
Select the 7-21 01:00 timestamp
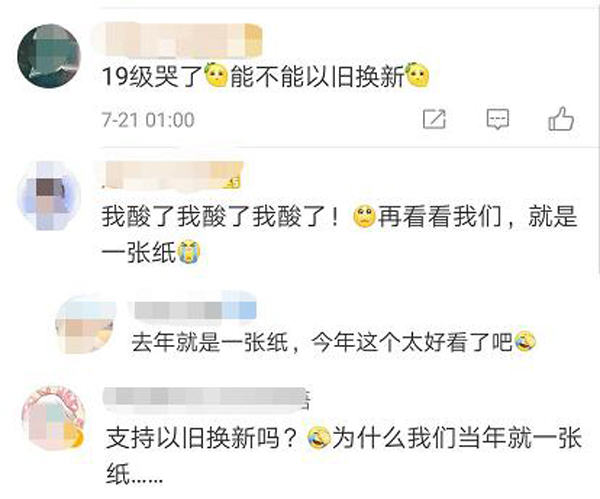point(148,120)
